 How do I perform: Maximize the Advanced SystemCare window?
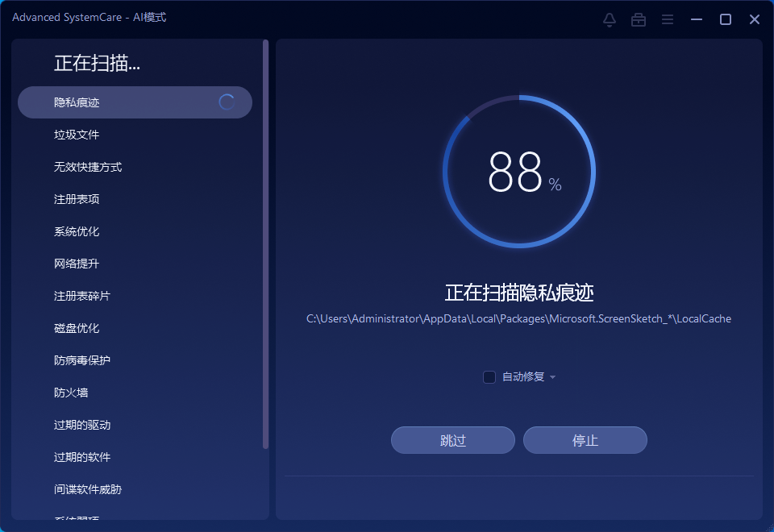pos(726,19)
